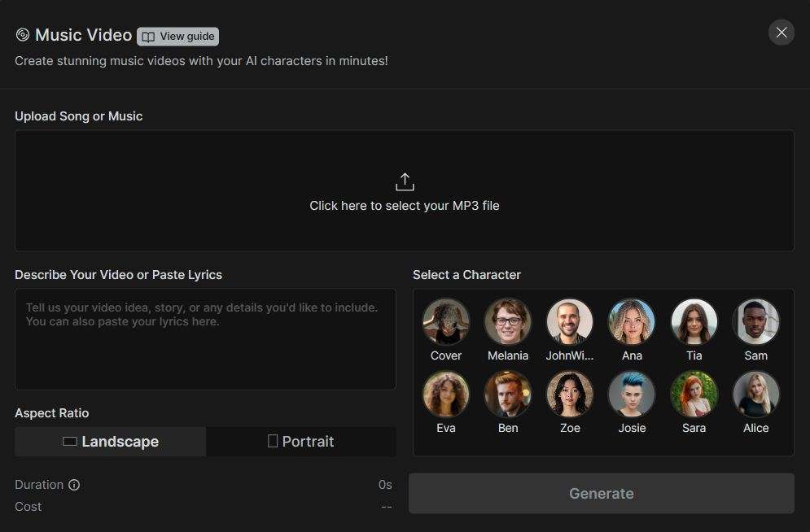Choose the Josie character avatar
The width and height of the screenshot is (810, 532).
(x=632, y=394)
